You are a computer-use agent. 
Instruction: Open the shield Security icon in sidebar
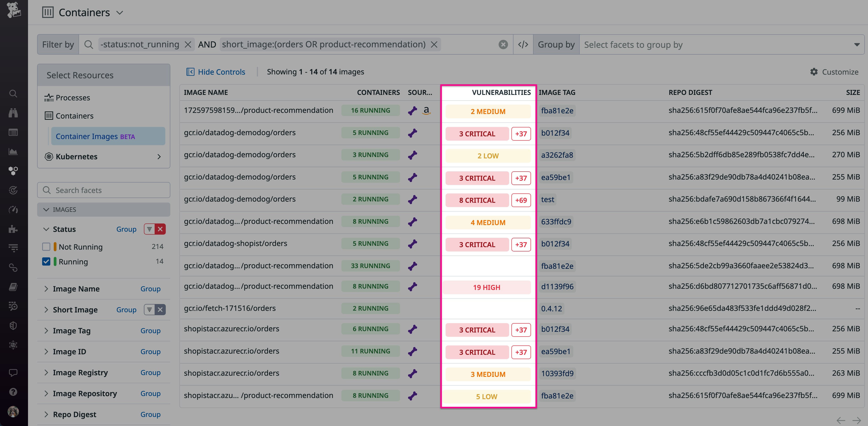click(x=13, y=325)
